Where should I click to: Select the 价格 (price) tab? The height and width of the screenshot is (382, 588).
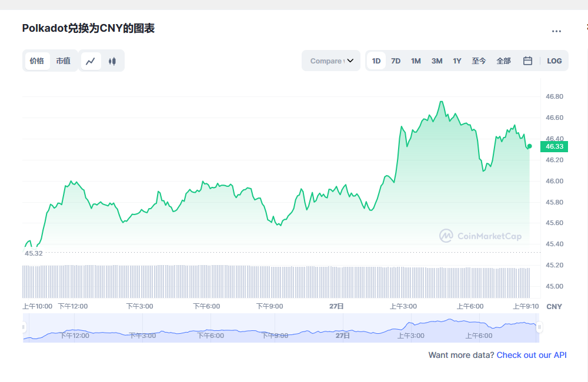point(37,61)
